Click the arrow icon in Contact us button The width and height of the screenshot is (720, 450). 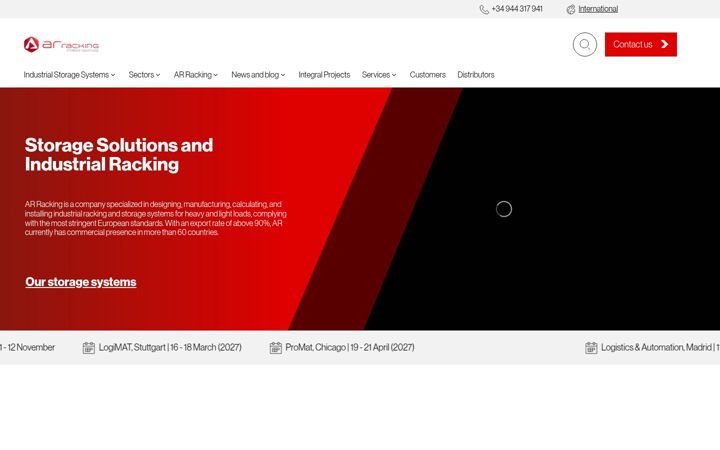664,44
